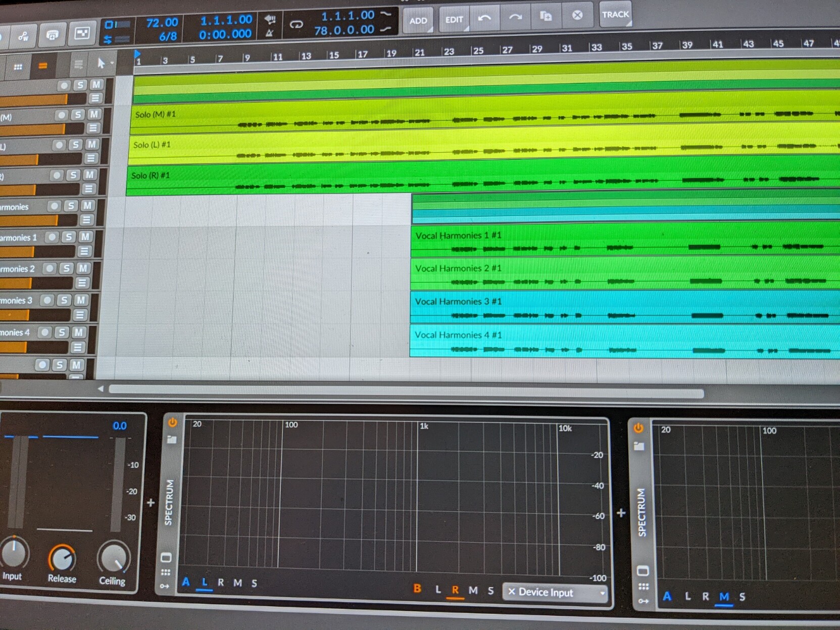Toggle the metronome icon

pyautogui.click(x=270, y=33)
